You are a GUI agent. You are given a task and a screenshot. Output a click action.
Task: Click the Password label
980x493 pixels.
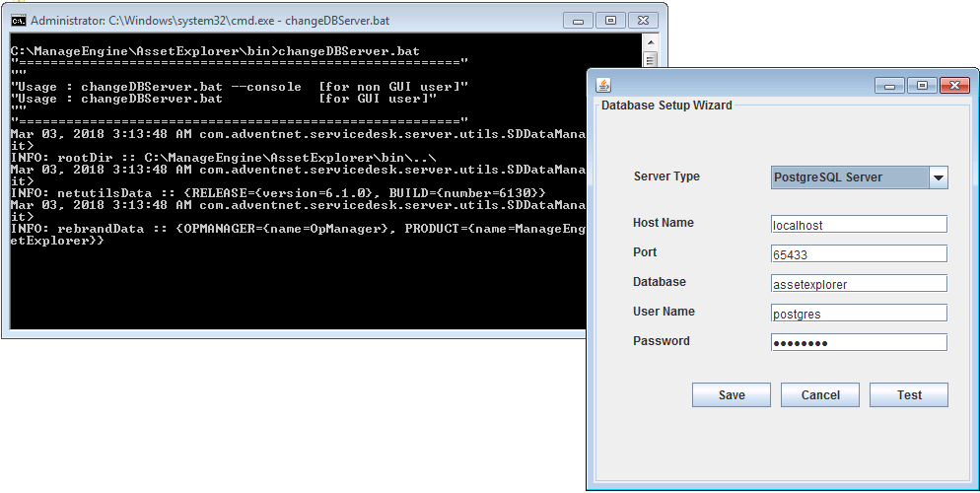pos(662,340)
